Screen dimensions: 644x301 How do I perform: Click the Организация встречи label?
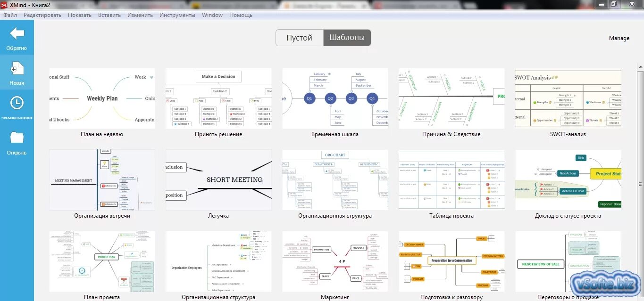point(102,216)
